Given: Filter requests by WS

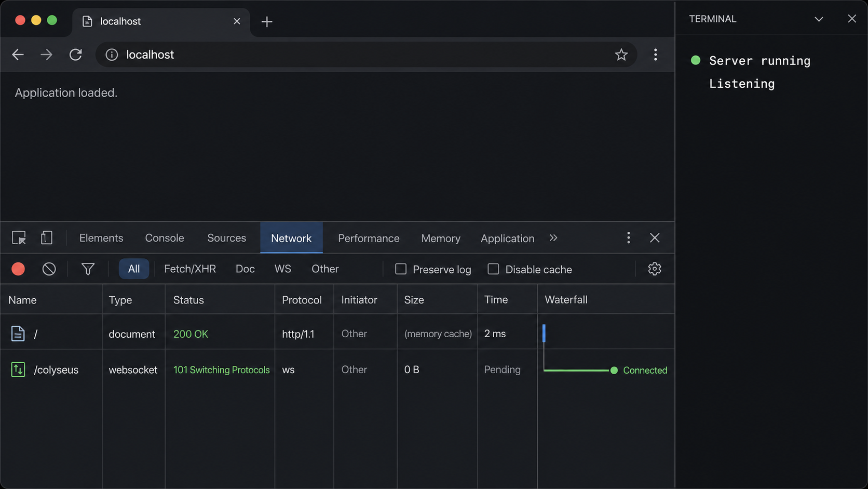Looking at the screenshot, I should (x=283, y=269).
